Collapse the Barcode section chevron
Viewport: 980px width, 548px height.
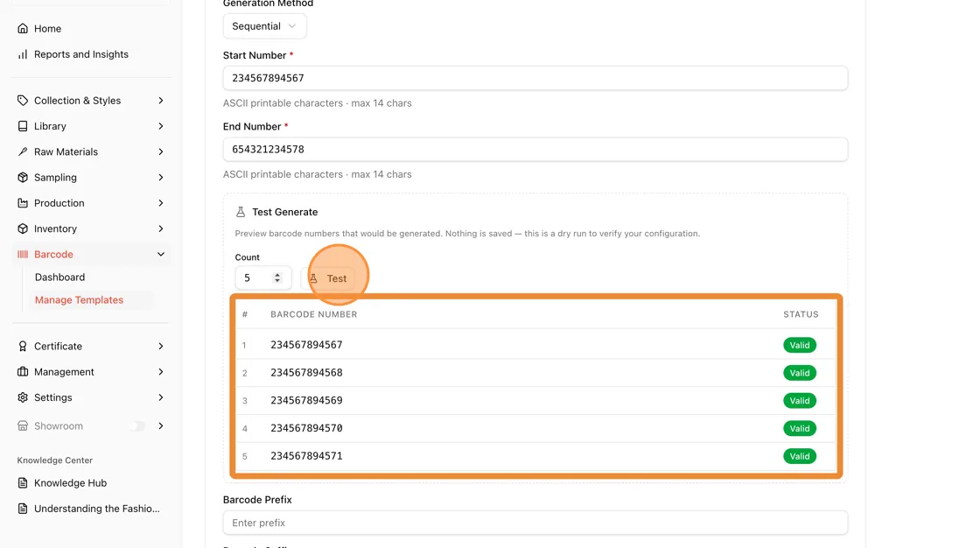(x=161, y=254)
